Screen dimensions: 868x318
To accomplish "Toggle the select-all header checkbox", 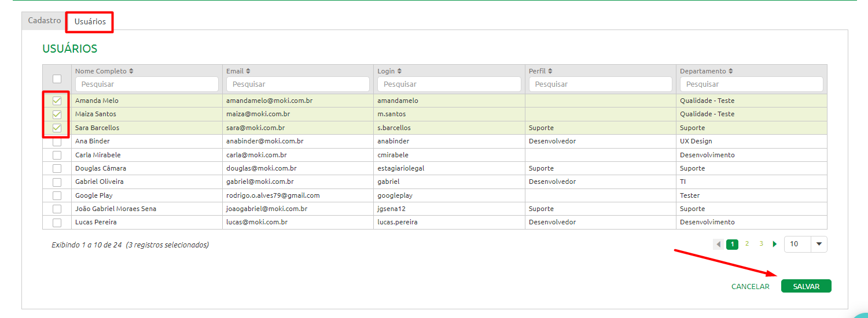I will click(x=57, y=79).
